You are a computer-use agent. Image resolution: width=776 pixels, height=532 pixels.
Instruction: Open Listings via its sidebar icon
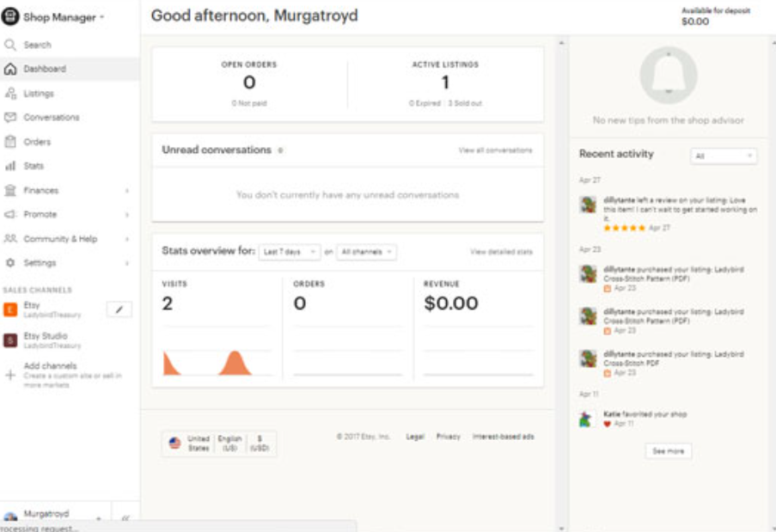pyautogui.click(x=10, y=94)
